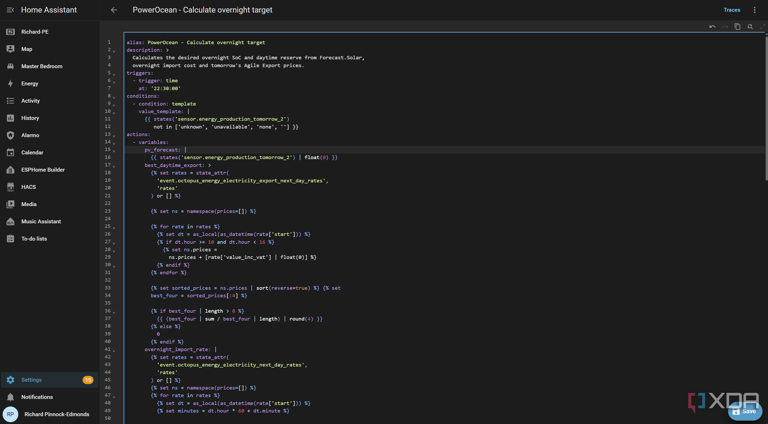
Task: Open the Richard-PE dashboard icon
Action: [10, 32]
